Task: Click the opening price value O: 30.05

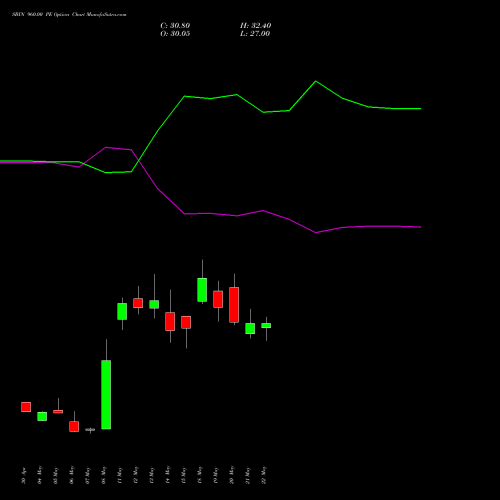Action: pyautogui.click(x=175, y=34)
